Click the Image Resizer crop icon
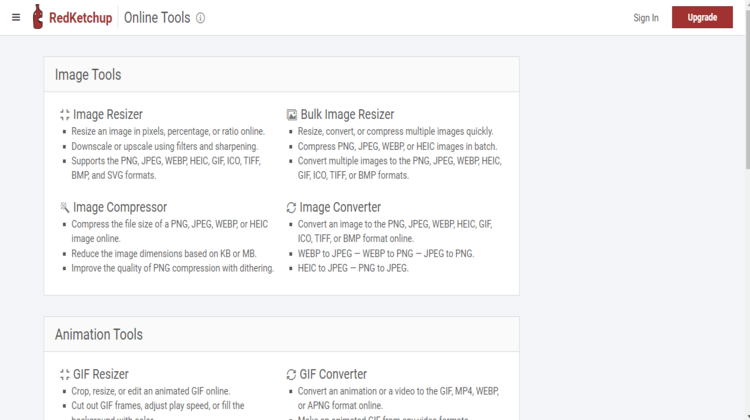Image resolution: width=750 pixels, height=420 pixels. (65, 115)
